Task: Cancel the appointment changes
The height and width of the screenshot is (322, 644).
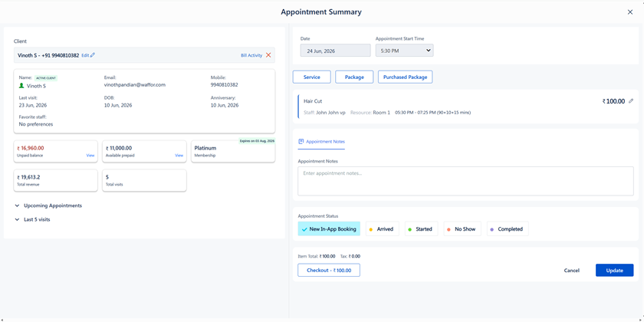Action: pyautogui.click(x=572, y=270)
